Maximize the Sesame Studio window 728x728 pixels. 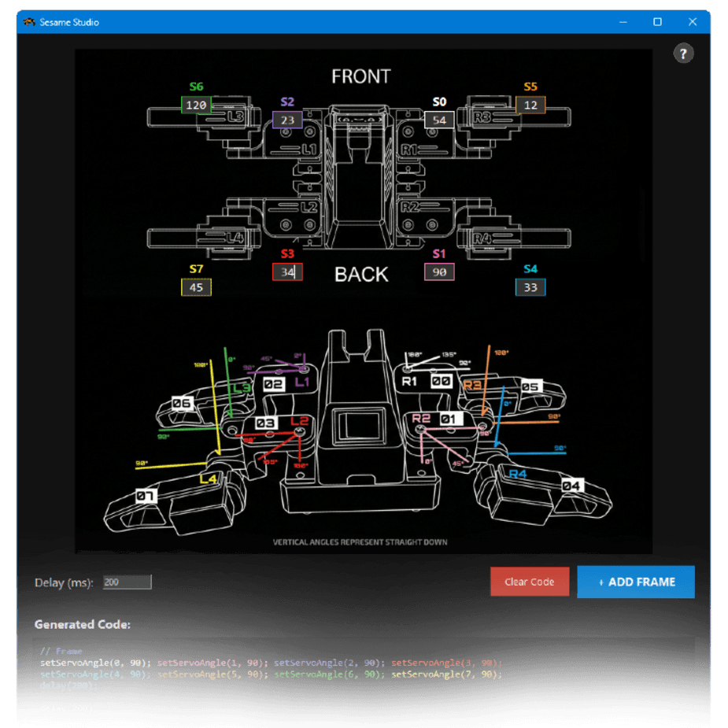tap(657, 22)
